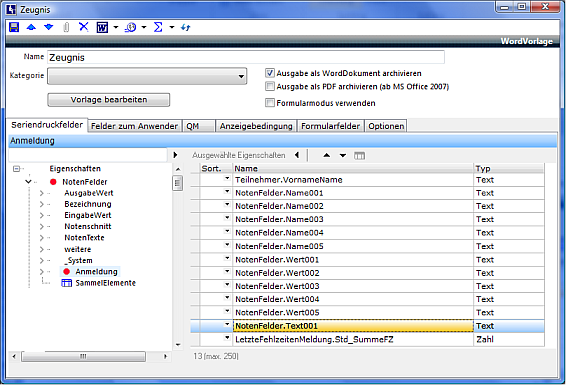Click the red dot icon beside Anmeldung
Viewport: 566px width, 385px height.
tap(66, 271)
